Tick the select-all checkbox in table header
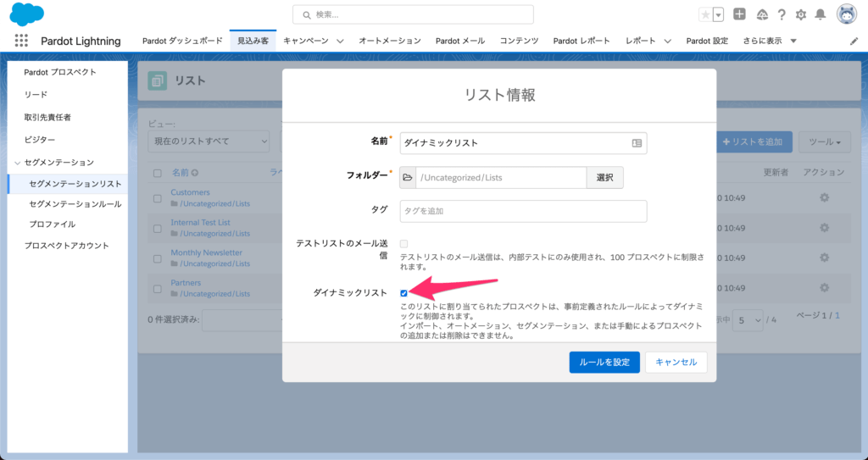 pyautogui.click(x=157, y=174)
